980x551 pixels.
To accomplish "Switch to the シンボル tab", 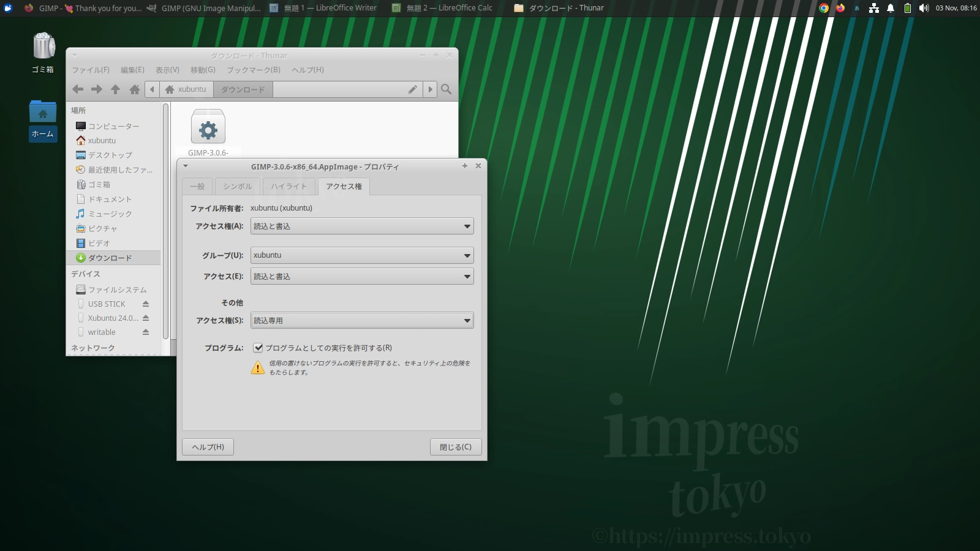I will click(237, 186).
